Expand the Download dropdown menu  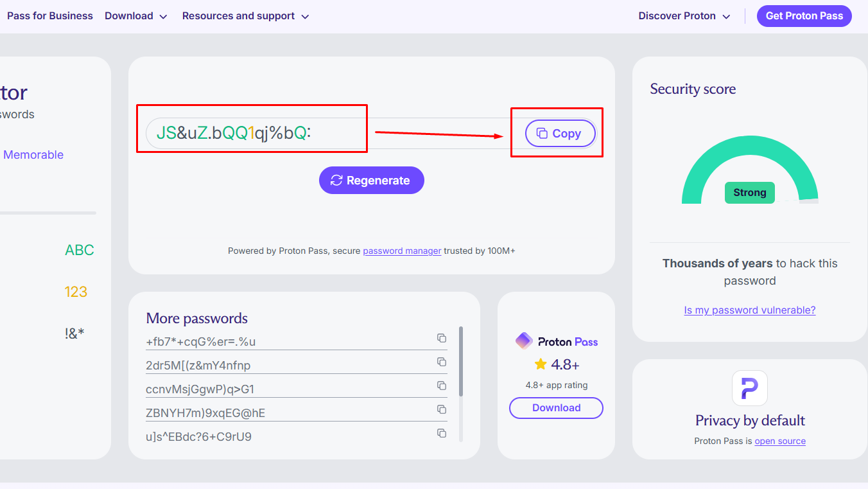[x=136, y=16]
